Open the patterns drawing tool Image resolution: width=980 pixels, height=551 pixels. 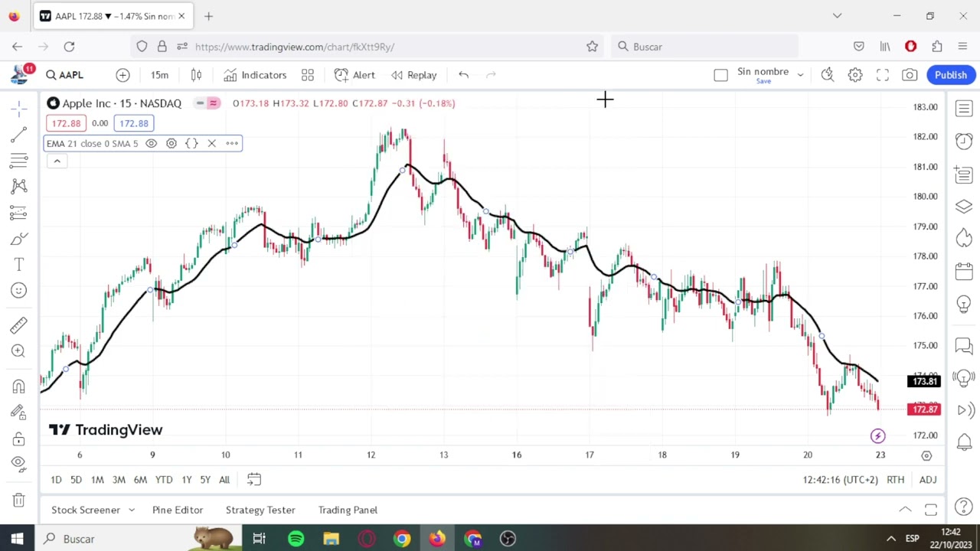click(19, 187)
